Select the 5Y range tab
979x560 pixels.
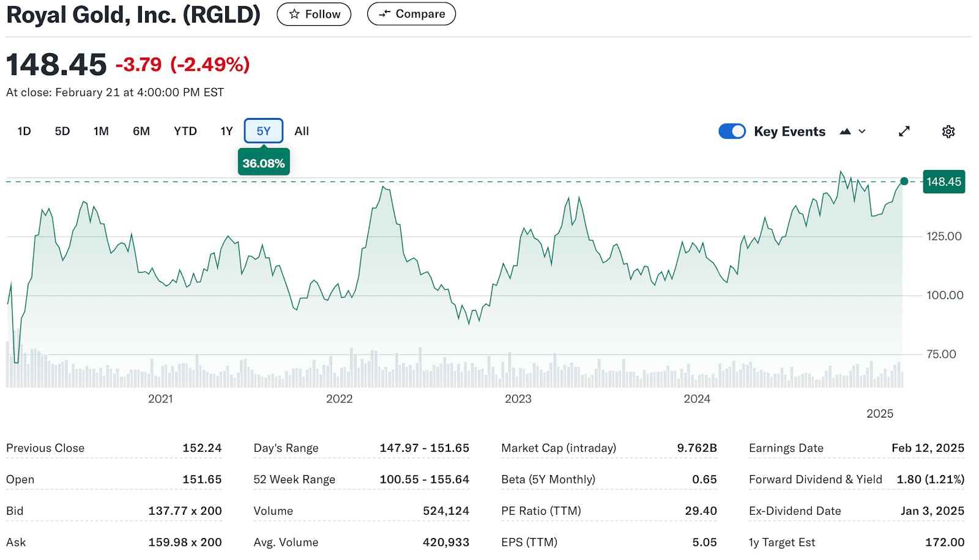pyautogui.click(x=264, y=131)
